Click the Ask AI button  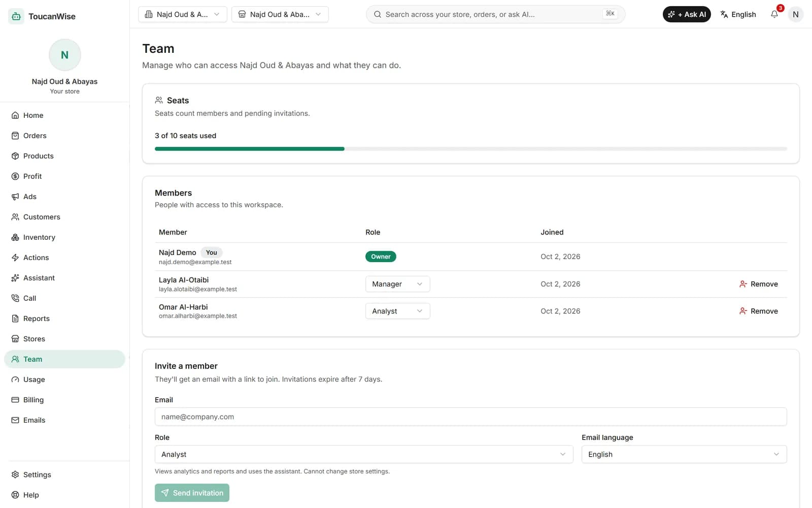(x=687, y=14)
